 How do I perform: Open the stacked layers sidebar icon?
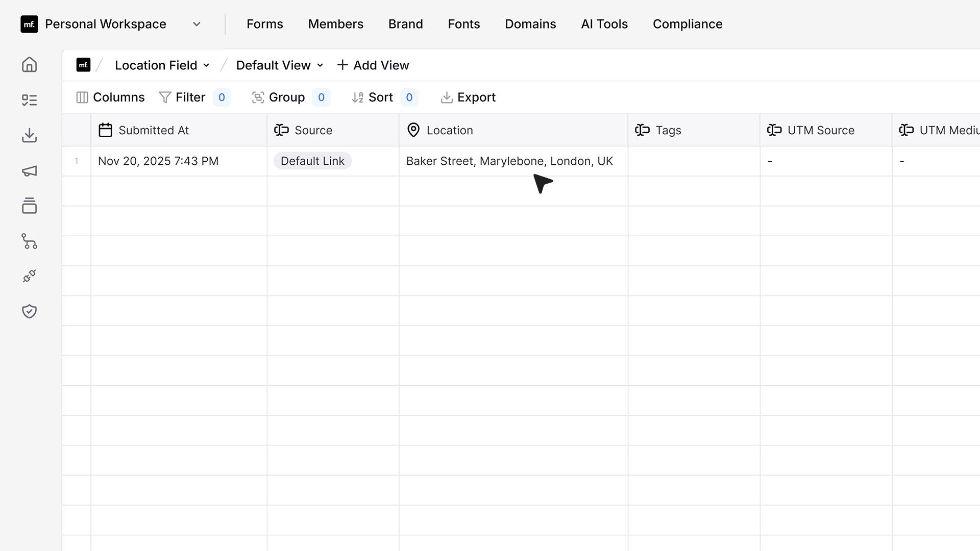click(x=29, y=206)
